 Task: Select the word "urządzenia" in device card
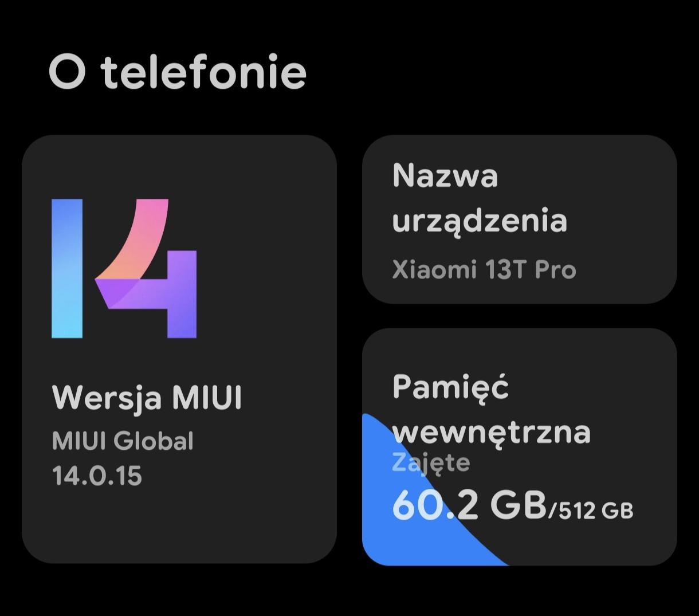479,221
